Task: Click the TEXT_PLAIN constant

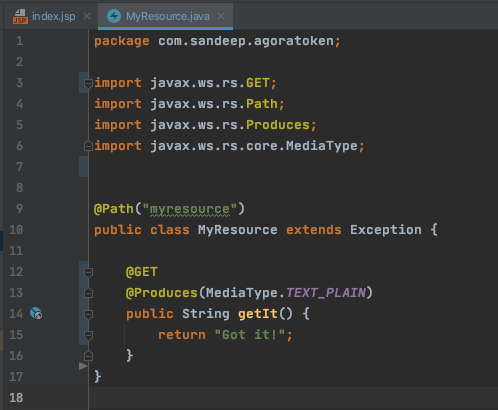Action: point(326,293)
